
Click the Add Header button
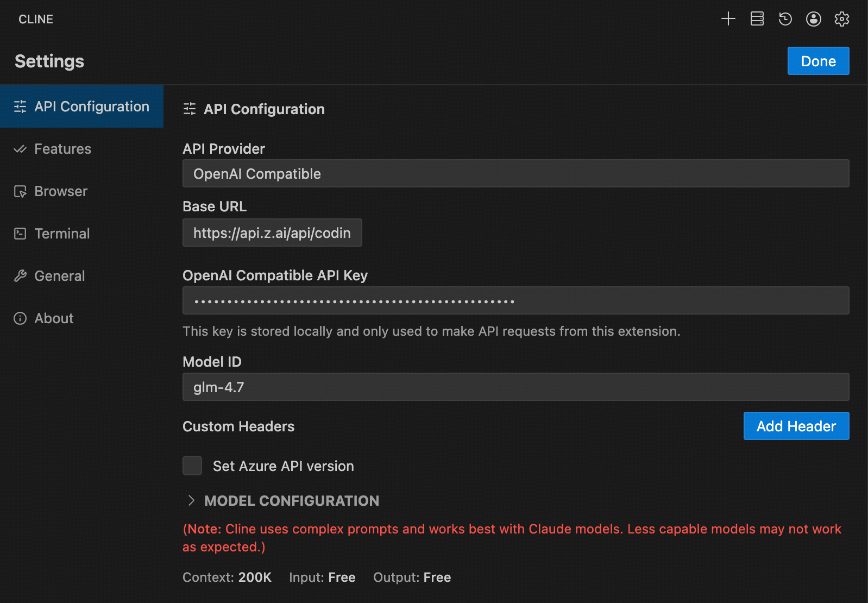pyautogui.click(x=796, y=426)
